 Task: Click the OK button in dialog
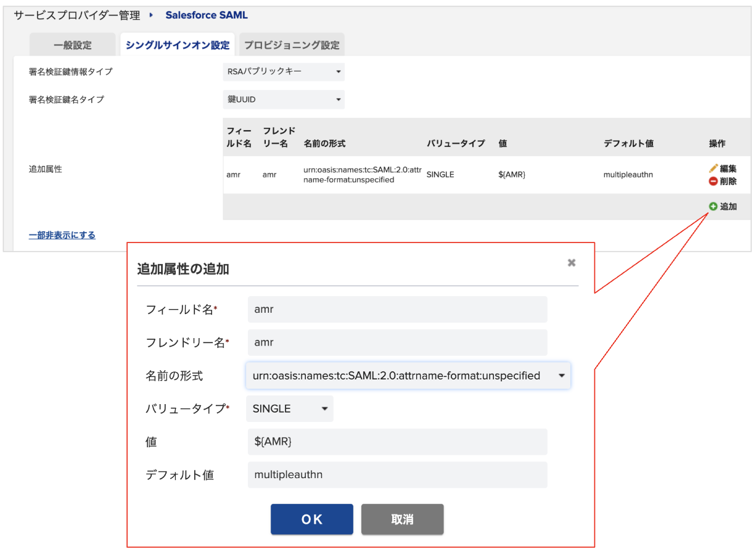(312, 519)
